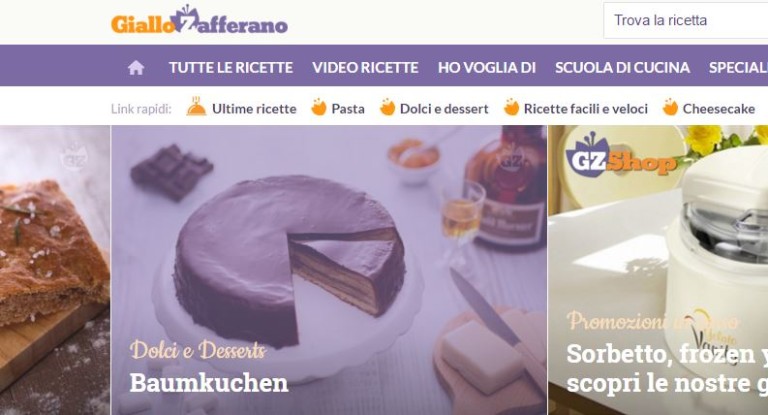Click the Ultime ricette quick link

tap(254, 109)
